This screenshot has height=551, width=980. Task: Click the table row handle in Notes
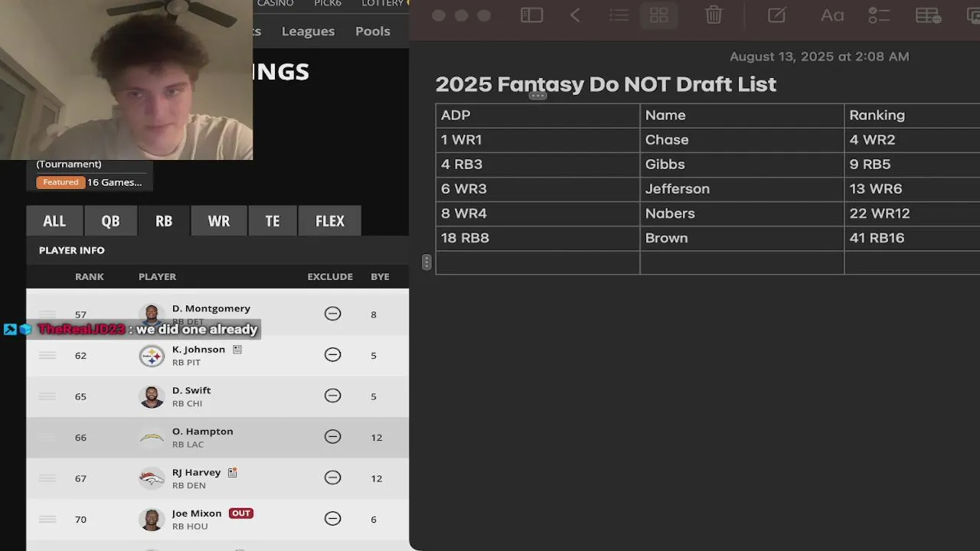pyautogui.click(x=426, y=262)
